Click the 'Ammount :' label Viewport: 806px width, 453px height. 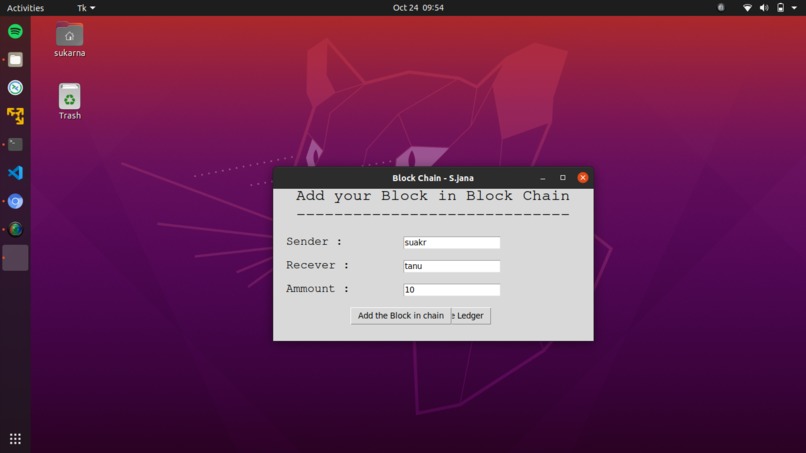(318, 289)
